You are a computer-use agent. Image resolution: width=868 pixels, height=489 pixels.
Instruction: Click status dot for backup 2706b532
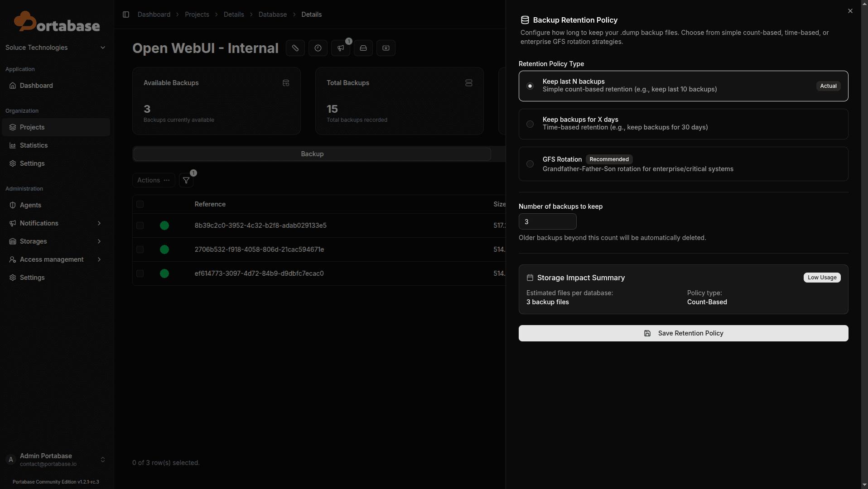tap(164, 249)
